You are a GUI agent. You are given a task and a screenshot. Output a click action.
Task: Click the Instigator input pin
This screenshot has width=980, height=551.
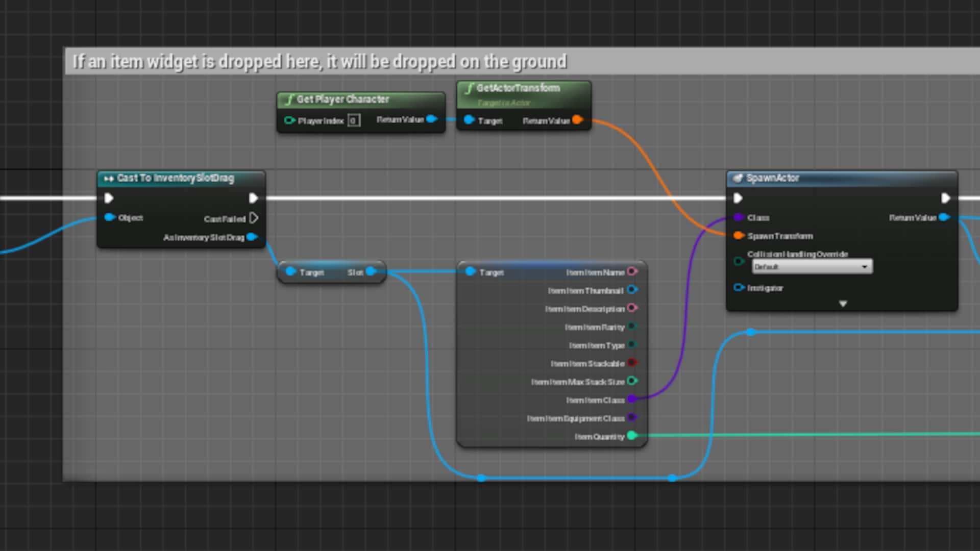click(x=738, y=288)
